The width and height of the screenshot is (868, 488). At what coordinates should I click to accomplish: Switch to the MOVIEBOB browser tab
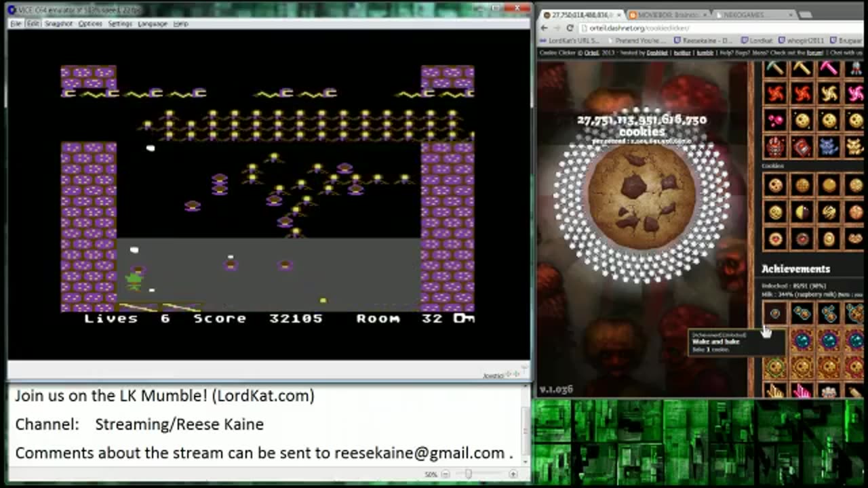click(x=668, y=14)
